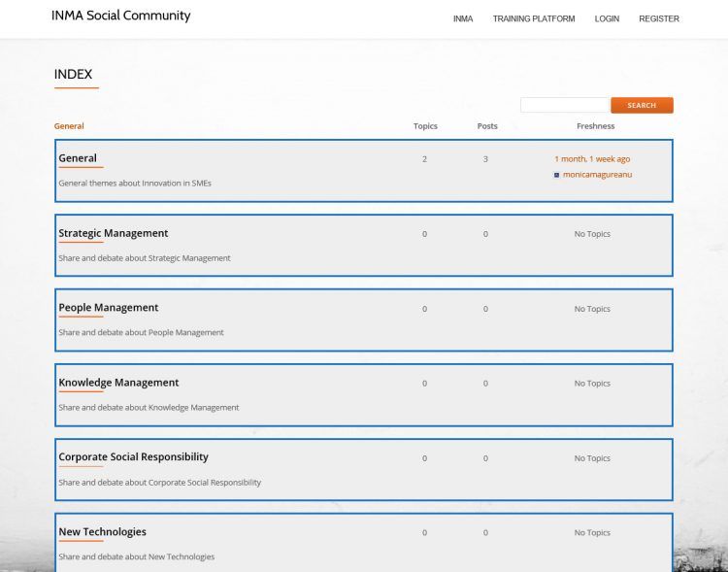Click 'Share and debate about Knowledge Management' text
The height and width of the screenshot is (572, 728).
coord(149,408)
